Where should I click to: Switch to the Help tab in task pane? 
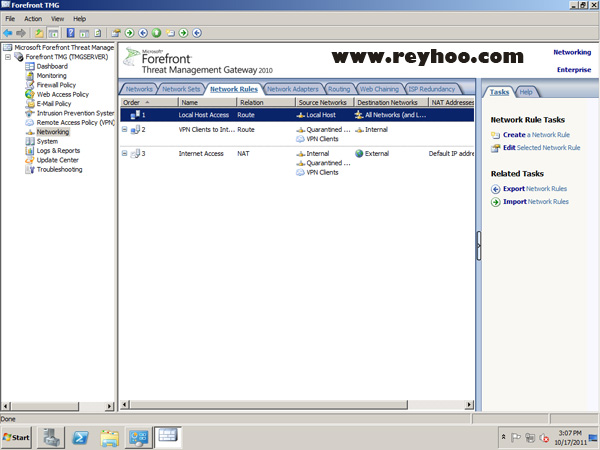(x=526, y=92)
